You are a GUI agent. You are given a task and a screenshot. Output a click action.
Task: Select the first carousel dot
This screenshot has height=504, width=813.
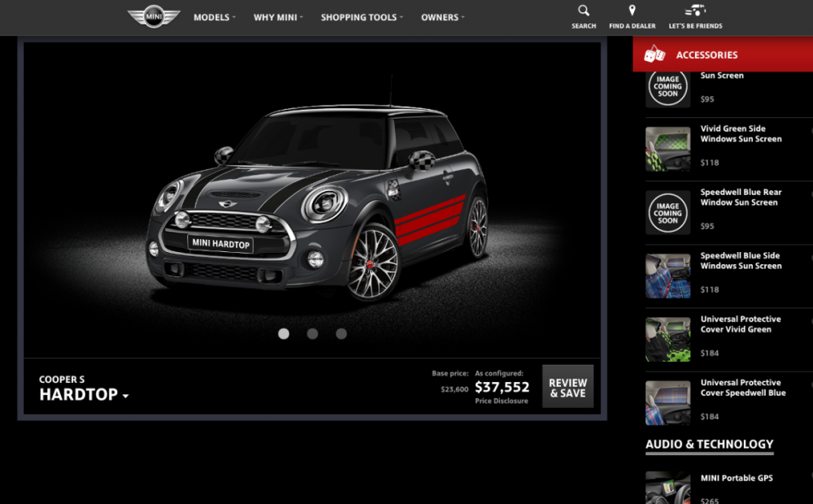click(284, 334)
